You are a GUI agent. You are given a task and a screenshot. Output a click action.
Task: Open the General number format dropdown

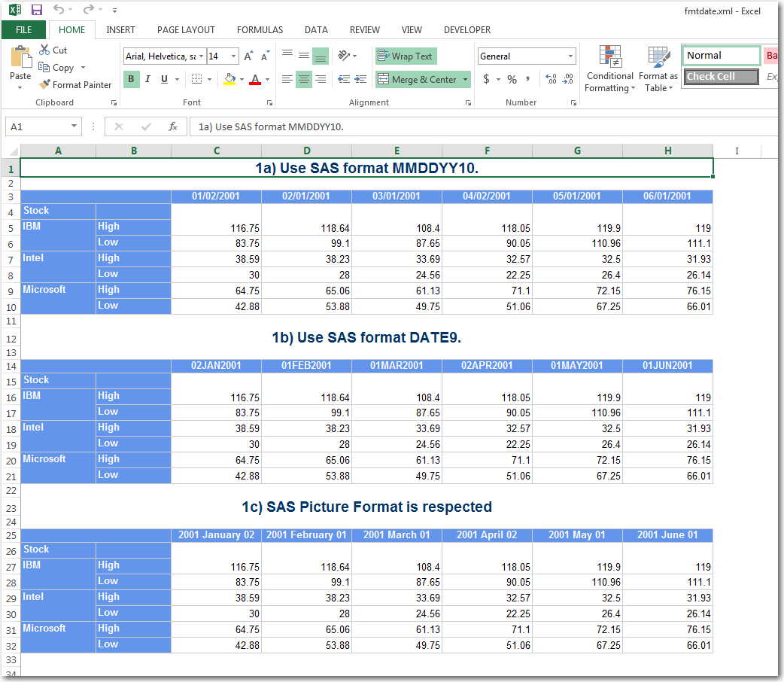click(x=570, y=56)
